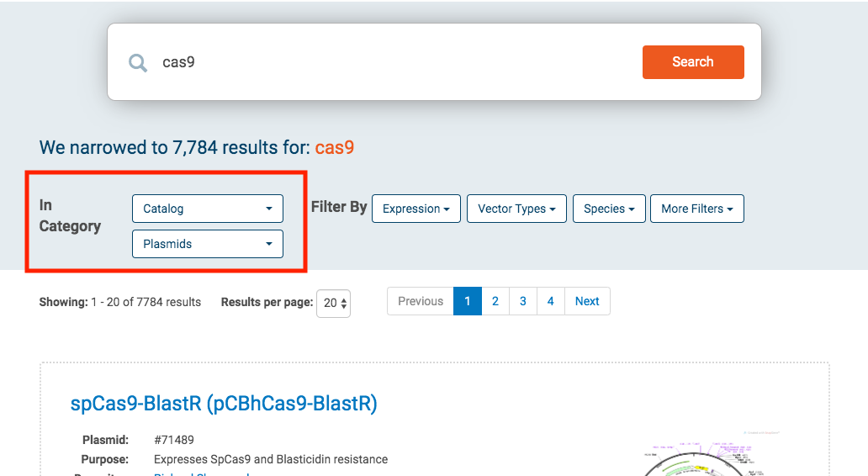Change results per page selector showing 20

pos(333,304)
